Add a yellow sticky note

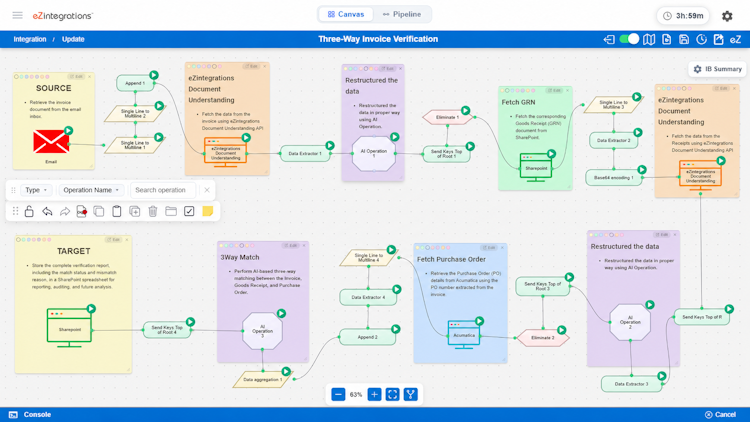pyautogui.click(x=208, y=211)
